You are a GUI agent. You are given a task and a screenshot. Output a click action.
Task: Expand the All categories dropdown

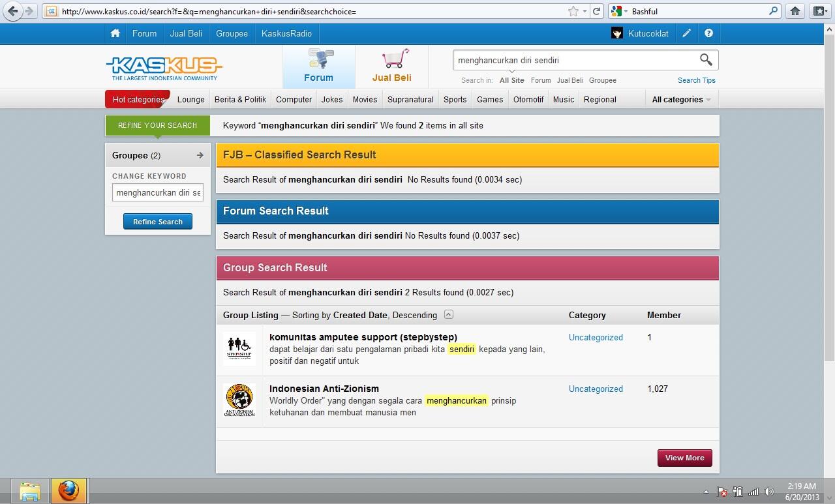[681, 99]
